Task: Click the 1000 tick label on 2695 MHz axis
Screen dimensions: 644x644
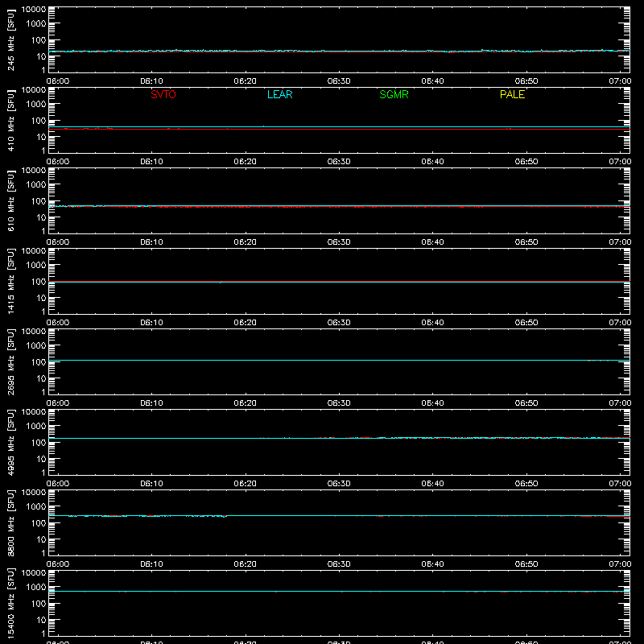Action: [36, 346]
